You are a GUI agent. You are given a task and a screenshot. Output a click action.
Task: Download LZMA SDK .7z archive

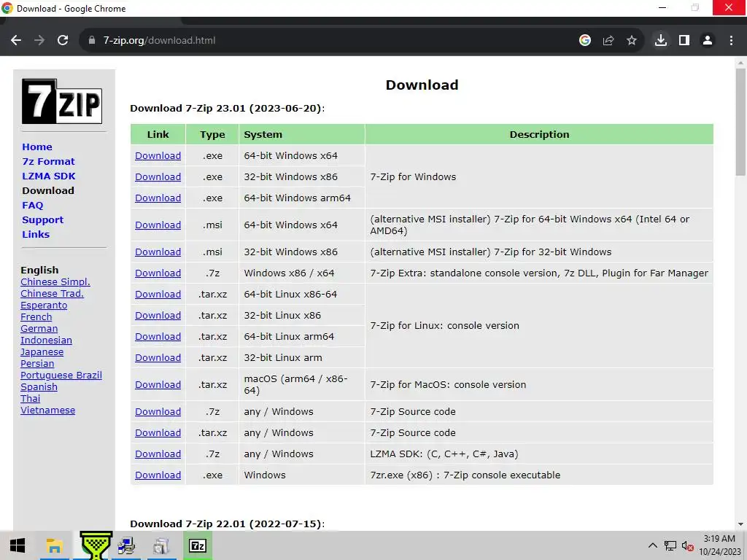[x=158, y=454]
